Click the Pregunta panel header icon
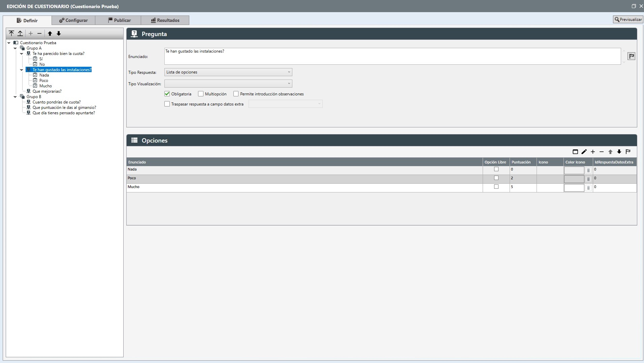The height and width of the screenshot is (363, 644). coord(134,34)
